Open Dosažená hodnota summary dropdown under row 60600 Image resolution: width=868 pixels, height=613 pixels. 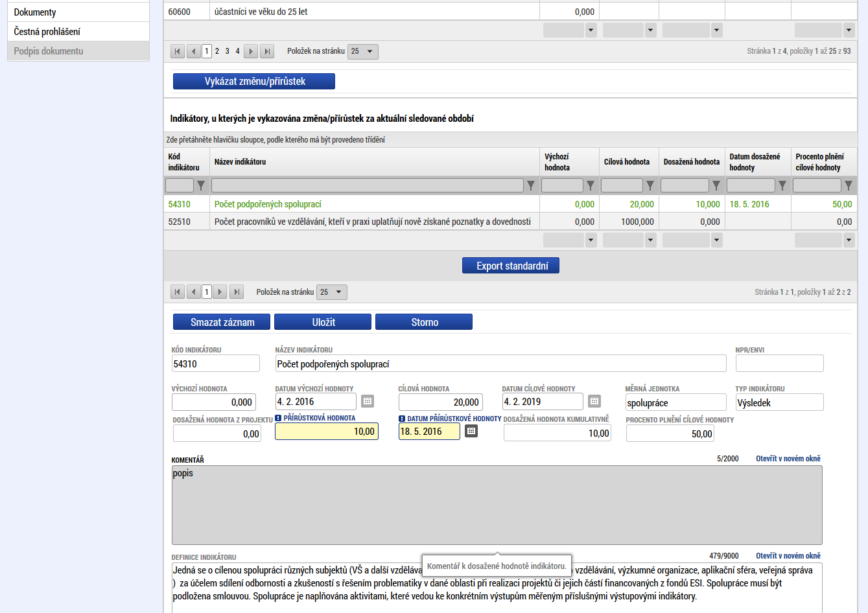(x=716, y=30)
